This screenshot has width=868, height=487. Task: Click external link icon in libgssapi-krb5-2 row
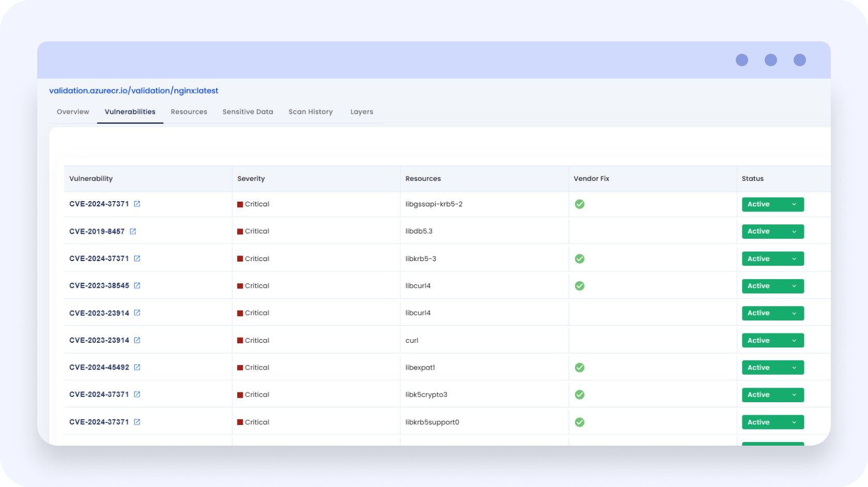[x=137, y=204]
